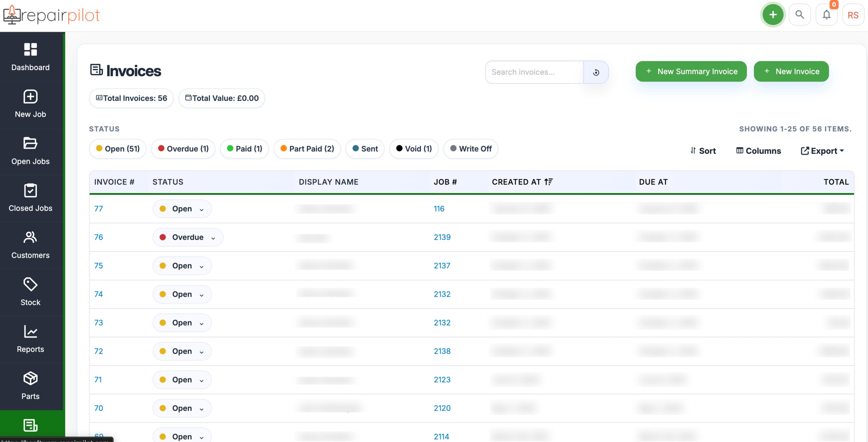Toggle the Open (51) status filter

118,149
